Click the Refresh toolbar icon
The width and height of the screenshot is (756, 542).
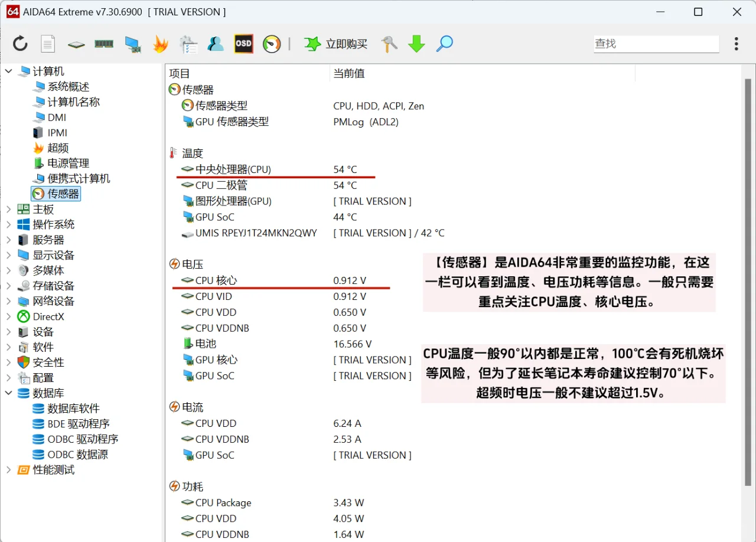(x=20, y=44)
